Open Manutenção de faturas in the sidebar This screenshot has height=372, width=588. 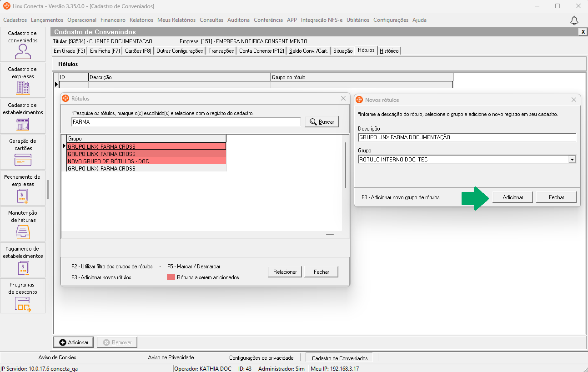tap(23, 224)
